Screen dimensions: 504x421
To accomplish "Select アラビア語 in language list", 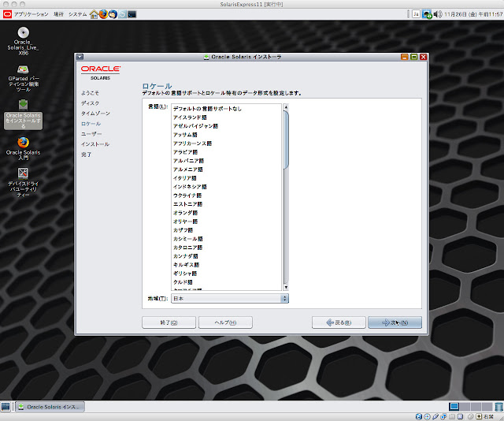I will 226,152.
